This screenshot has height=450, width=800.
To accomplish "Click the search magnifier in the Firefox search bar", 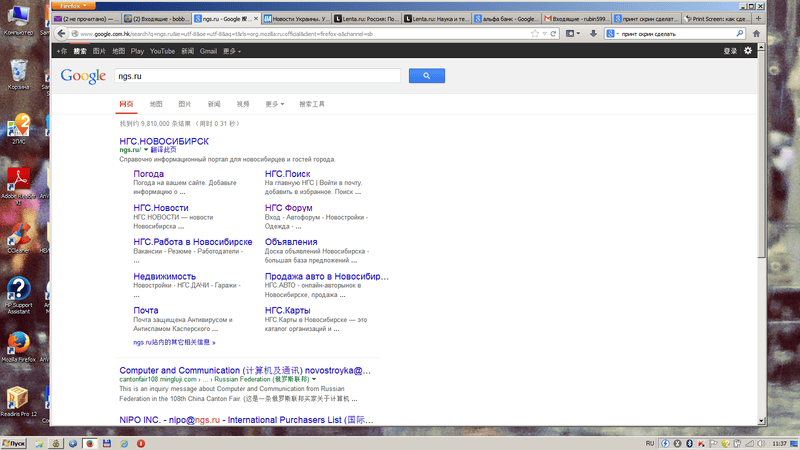I will pyautogui.click(x=739, y=34).
